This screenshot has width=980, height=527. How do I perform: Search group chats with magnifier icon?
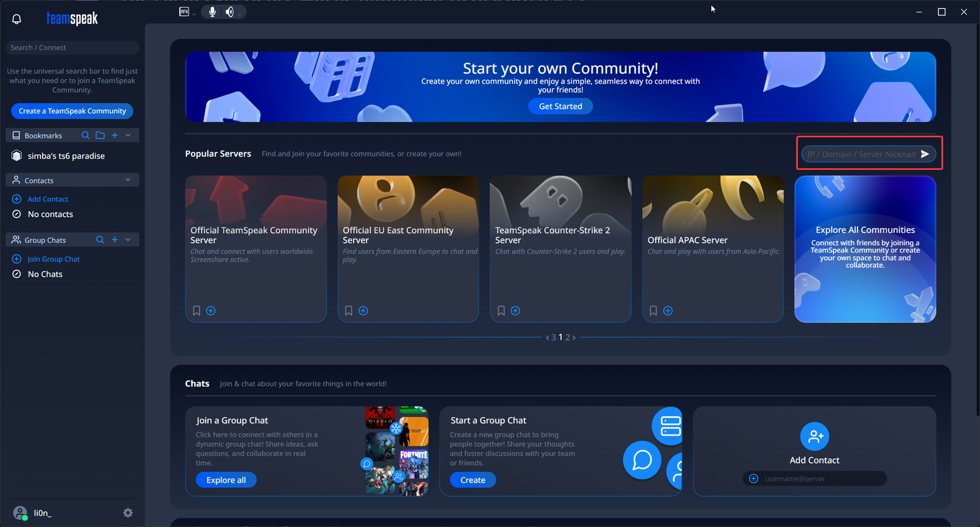[100, 240]
